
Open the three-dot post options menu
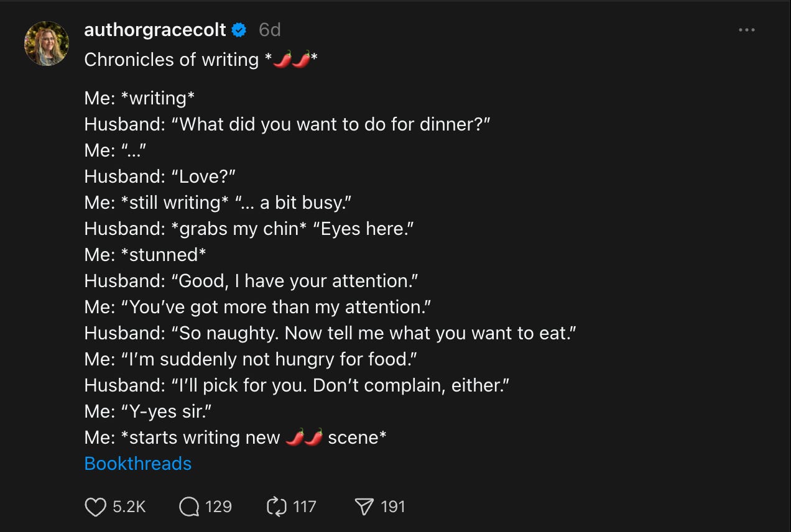click(x=746, y=29)
